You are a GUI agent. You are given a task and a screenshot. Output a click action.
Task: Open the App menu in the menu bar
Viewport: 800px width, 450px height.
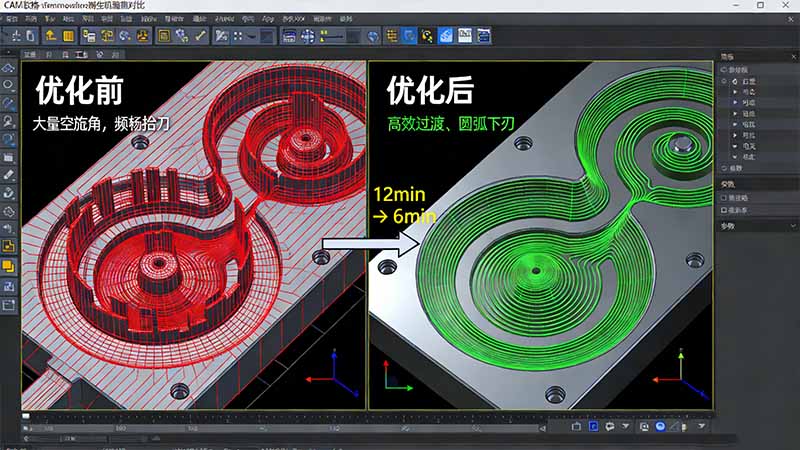point(267,18)
